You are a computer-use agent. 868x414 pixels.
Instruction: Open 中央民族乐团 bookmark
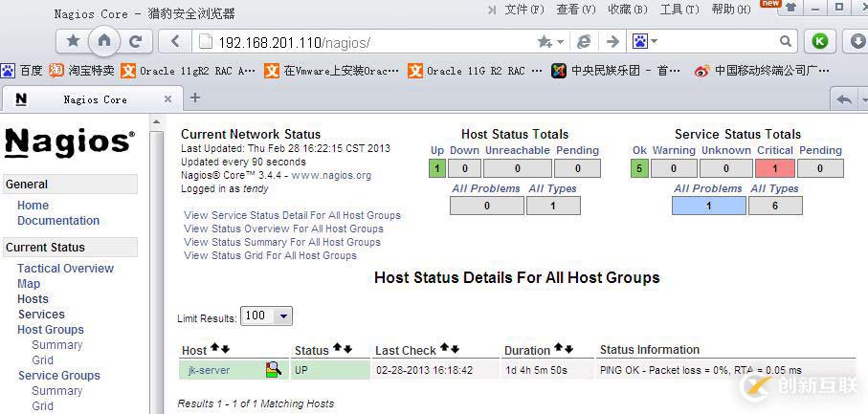[x=615, y=70]
